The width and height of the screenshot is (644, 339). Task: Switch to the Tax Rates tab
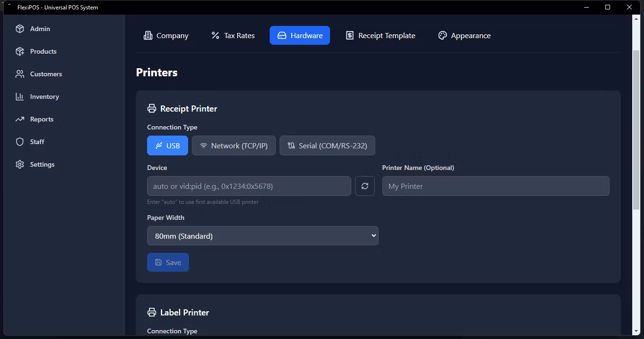pyautogui.click(x=233, y=35)
